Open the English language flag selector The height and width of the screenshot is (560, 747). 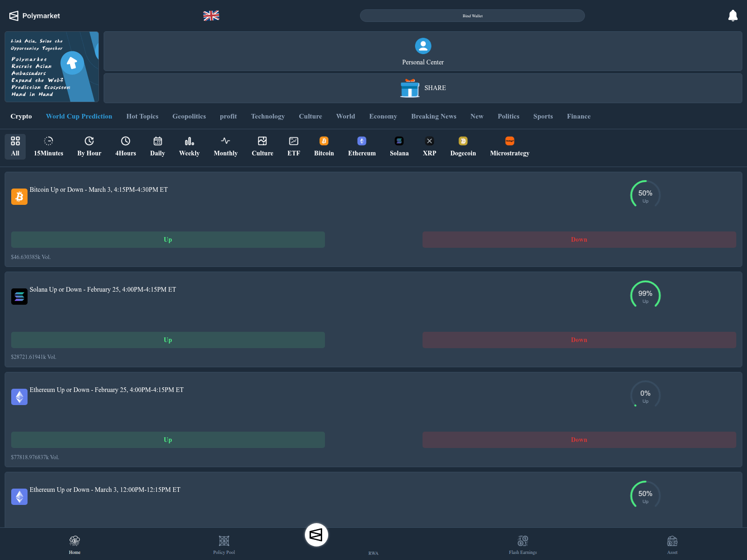click(211, 15)
